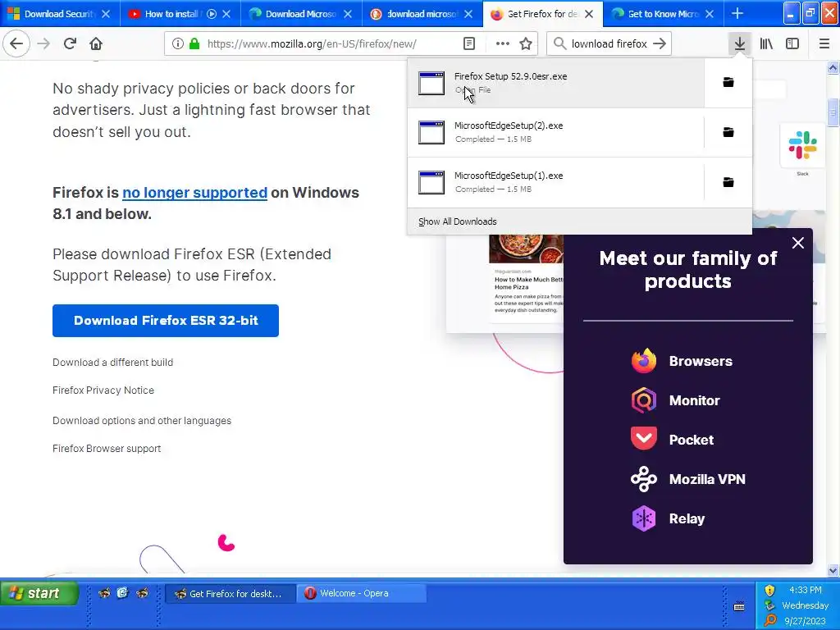
Task: Switch to Welcome - Opera taskbar button
Action: 362,594
